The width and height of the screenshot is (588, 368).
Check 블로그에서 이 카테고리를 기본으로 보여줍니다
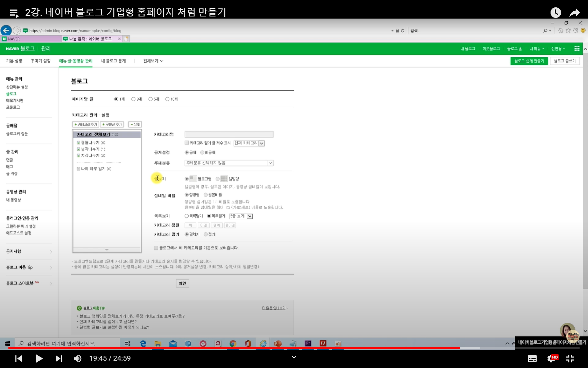coord(156,248)
